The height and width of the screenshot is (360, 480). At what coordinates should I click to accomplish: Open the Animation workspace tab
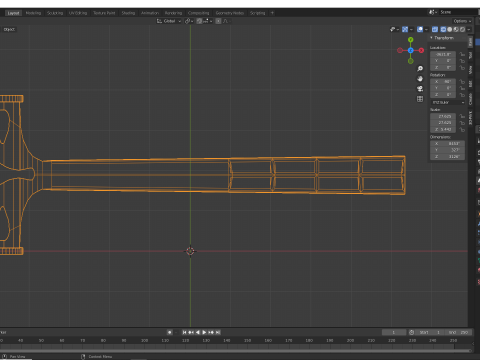tap(150, 13)
